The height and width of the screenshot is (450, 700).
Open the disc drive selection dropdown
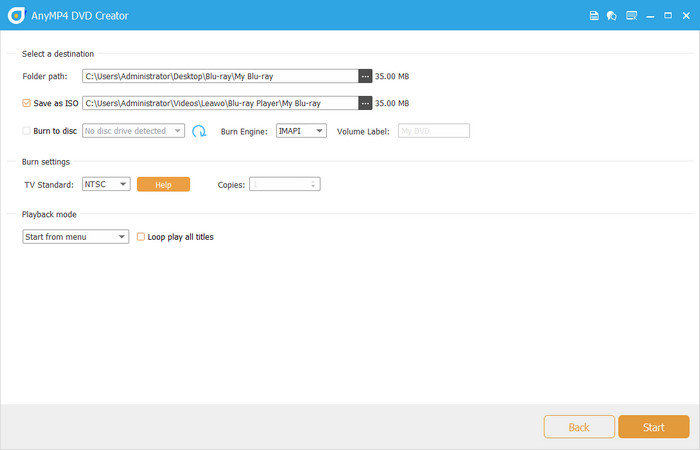point(134,131)
